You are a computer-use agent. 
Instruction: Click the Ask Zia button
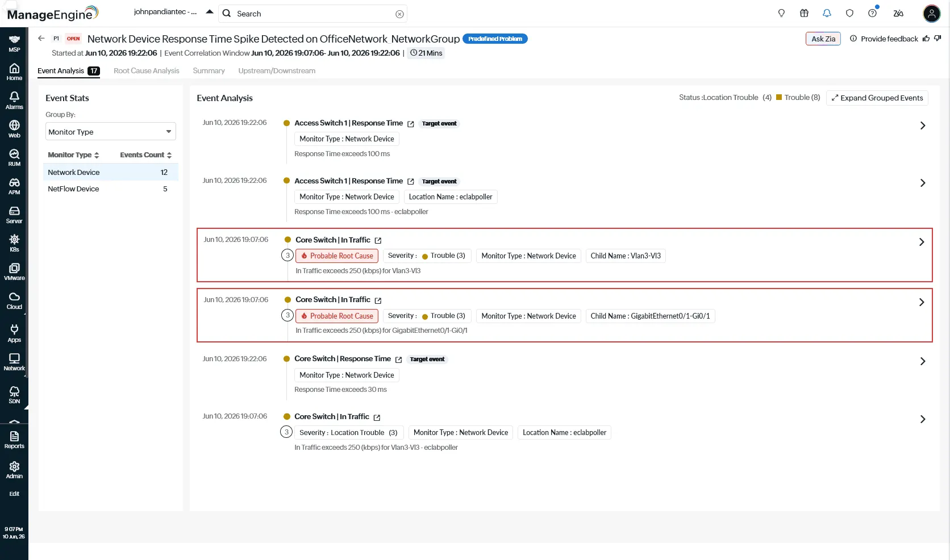(823, 39)
